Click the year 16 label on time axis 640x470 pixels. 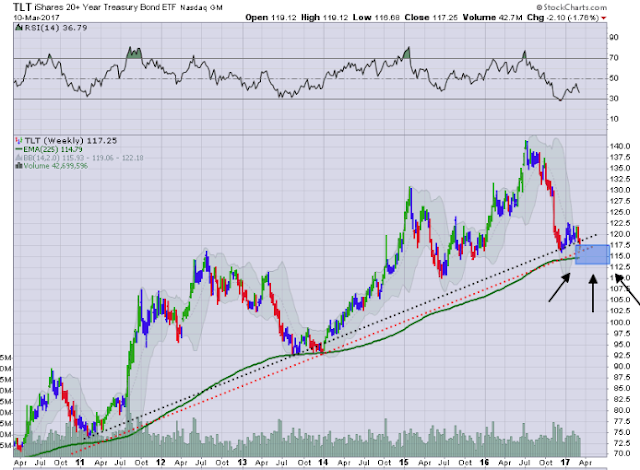484,463
